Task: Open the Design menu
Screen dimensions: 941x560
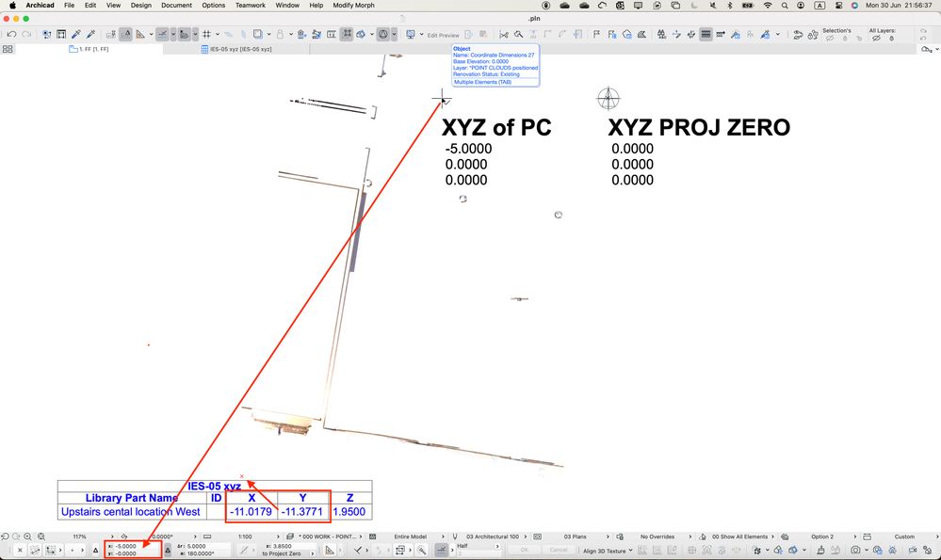Action: pyautogui.click(x=141, y=5)
